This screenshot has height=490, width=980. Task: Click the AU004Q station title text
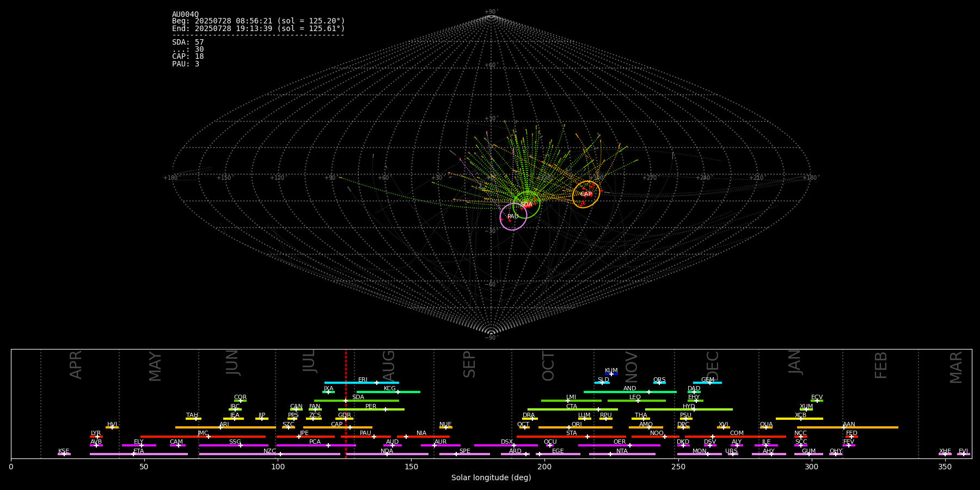click(186, 14)
